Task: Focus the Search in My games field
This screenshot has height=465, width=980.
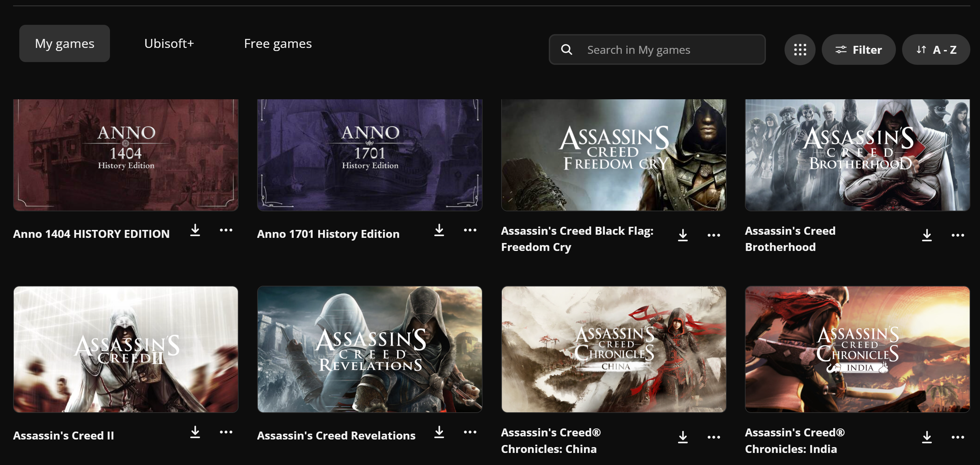Action: click(x=657, y=50)
